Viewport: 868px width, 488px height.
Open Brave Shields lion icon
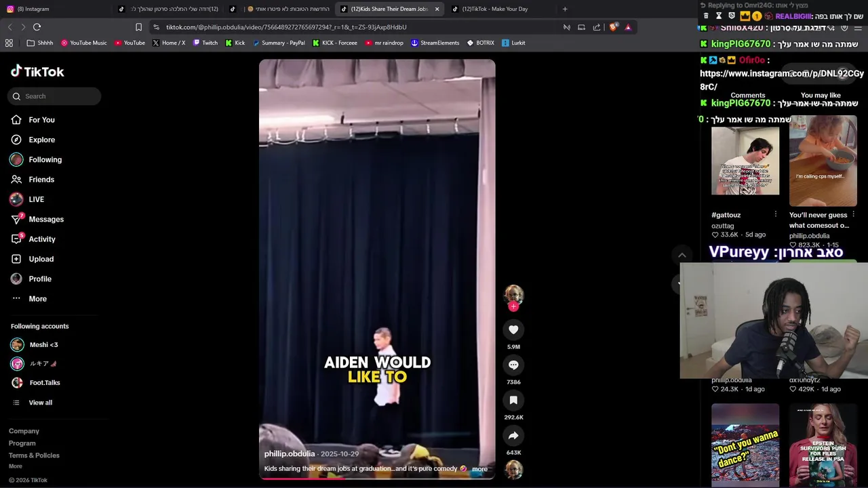614,27
